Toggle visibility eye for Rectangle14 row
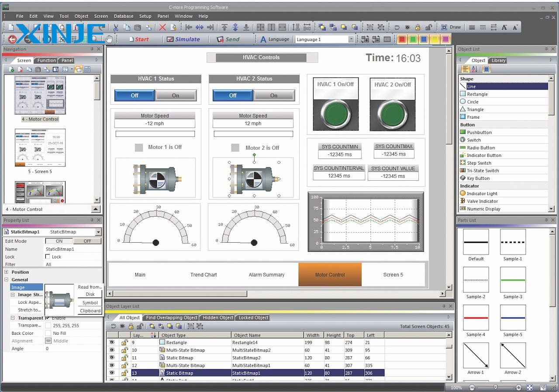559x392 pixels. tap(112, 342)
